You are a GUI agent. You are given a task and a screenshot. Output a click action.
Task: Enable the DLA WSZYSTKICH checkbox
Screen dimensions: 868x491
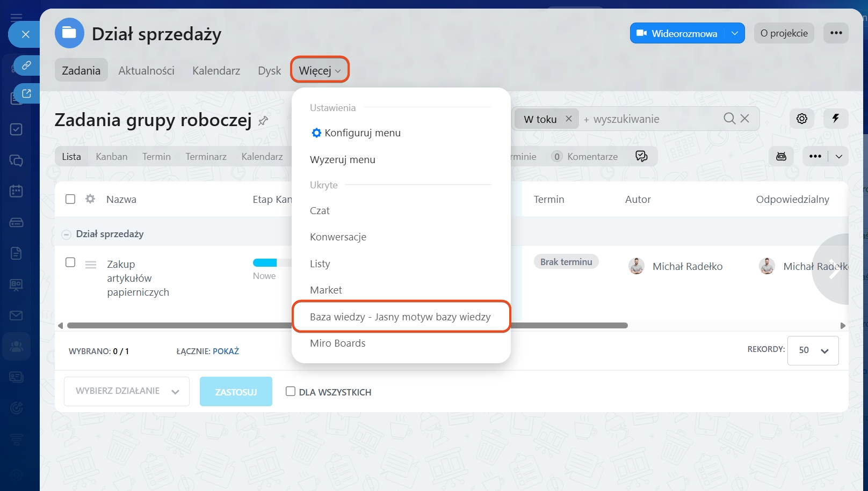[x=291, y=391]
